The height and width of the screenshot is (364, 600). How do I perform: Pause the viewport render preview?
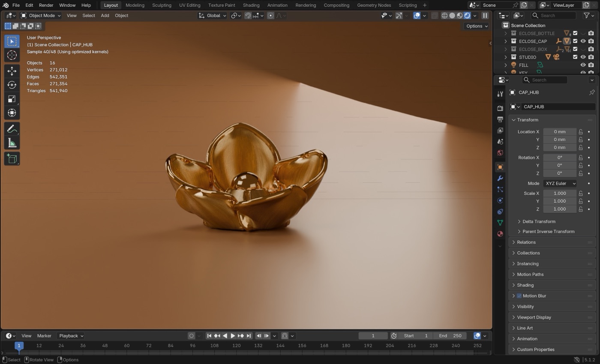(x=485, y=15)
